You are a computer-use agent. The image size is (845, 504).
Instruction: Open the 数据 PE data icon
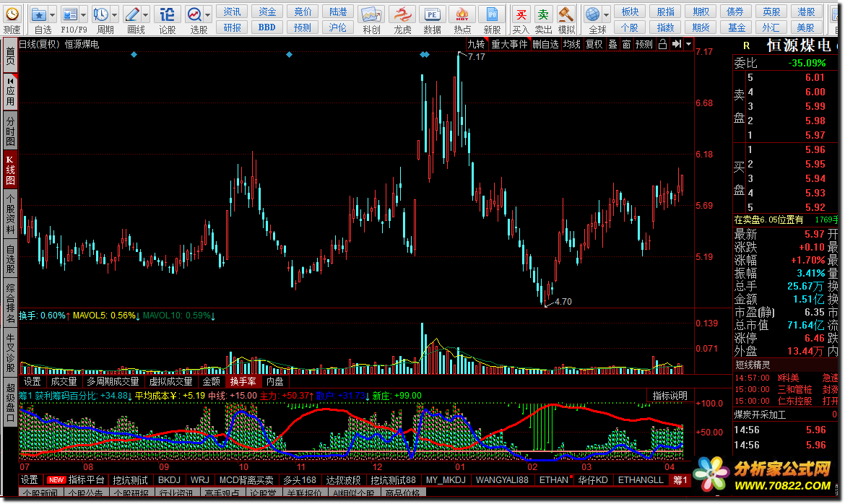[x=432, y=14]
